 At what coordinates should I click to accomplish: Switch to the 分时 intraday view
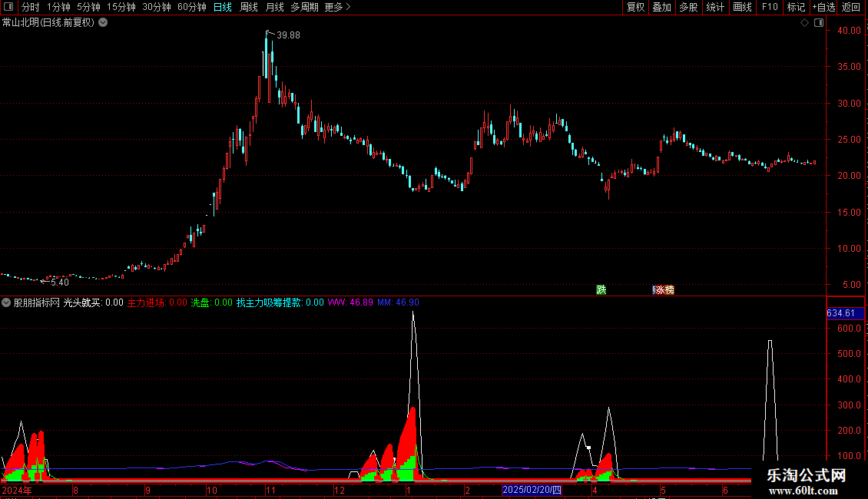pyautogui.click(x=31, y=7)
